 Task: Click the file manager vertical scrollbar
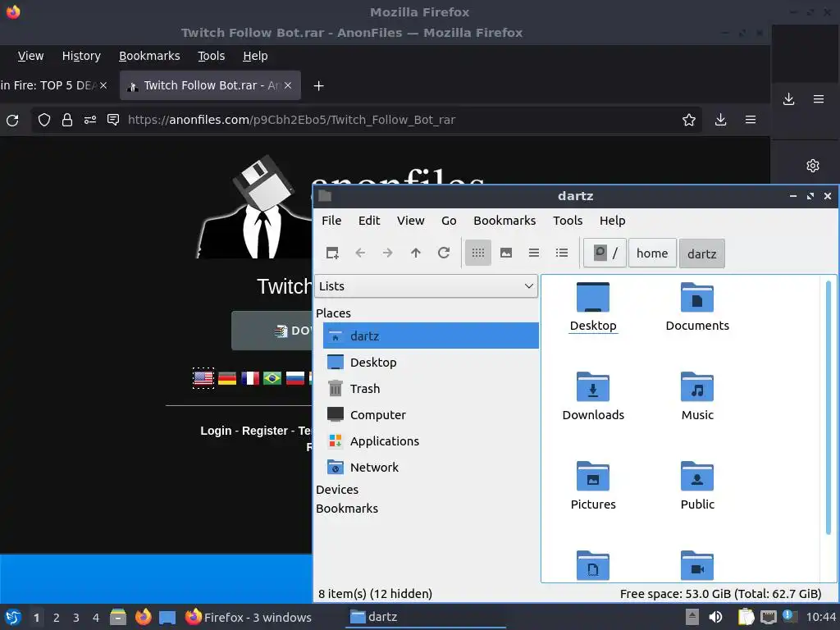pos(829,407)
